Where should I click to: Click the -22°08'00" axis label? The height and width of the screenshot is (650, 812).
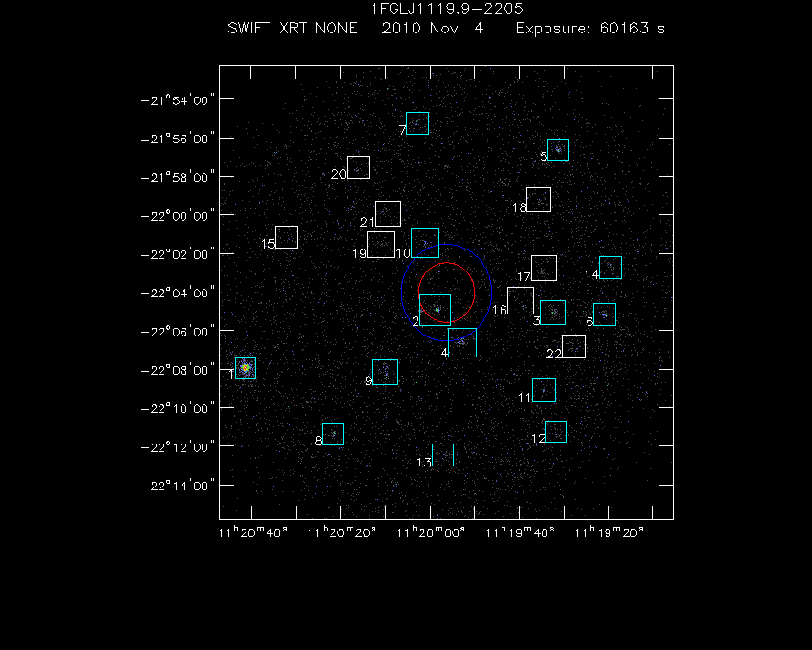point(178,370)
